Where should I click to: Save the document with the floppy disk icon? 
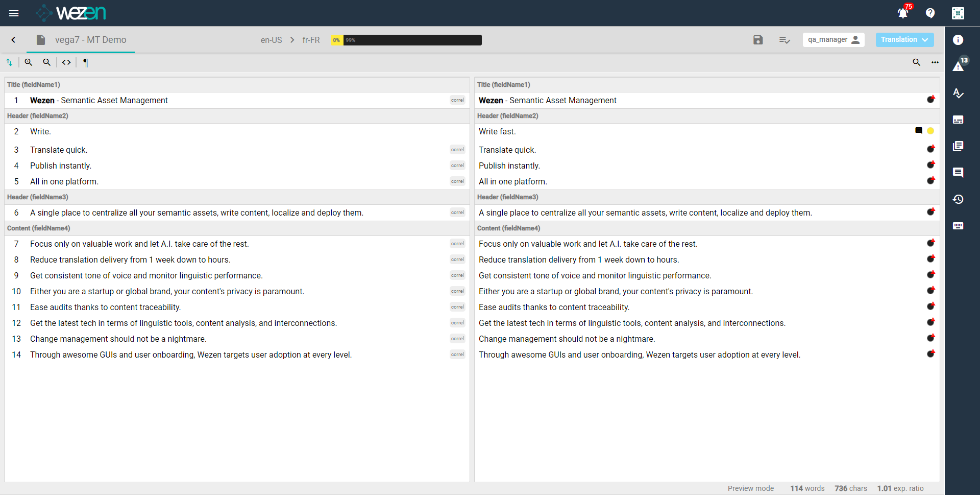point(758,40)
